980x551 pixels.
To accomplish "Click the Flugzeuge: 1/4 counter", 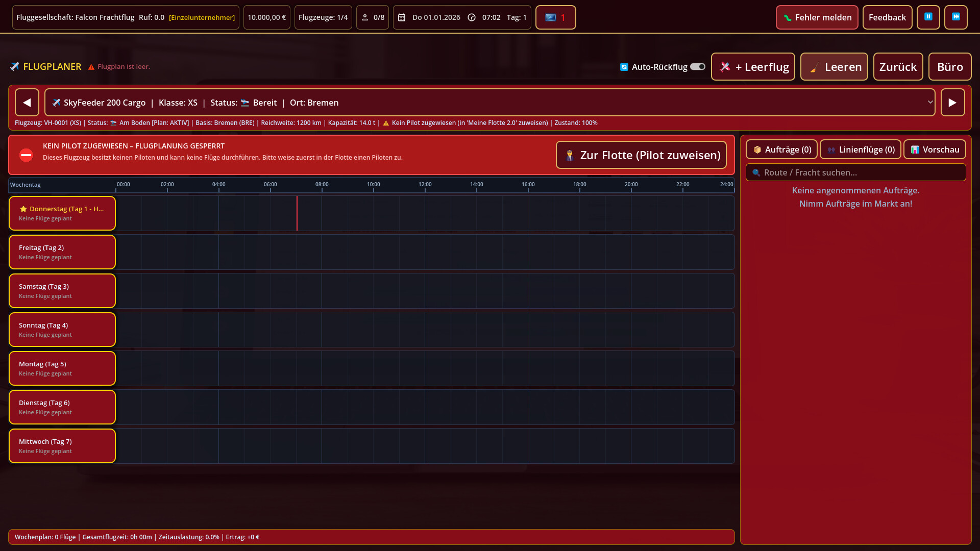I will [x=323, y=17].
